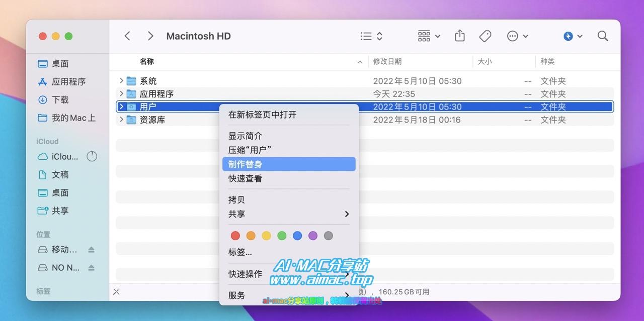Screen dimensions: 644x321
Task: Eject the 移动… disk
Action: [x=91, y=250]
